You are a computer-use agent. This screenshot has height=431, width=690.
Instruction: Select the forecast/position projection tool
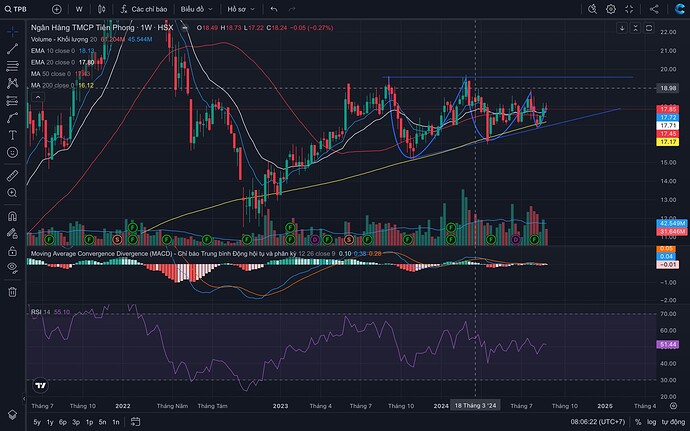[x=12, y=101]
